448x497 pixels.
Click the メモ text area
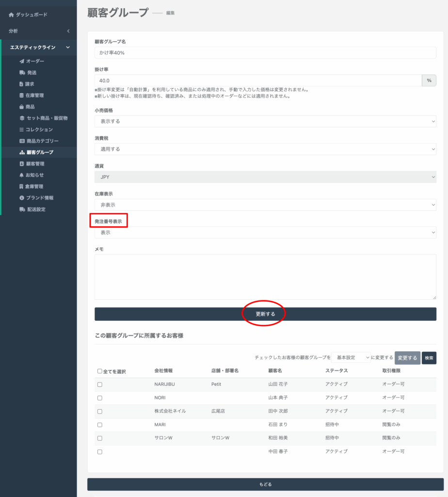pos(265,277)
